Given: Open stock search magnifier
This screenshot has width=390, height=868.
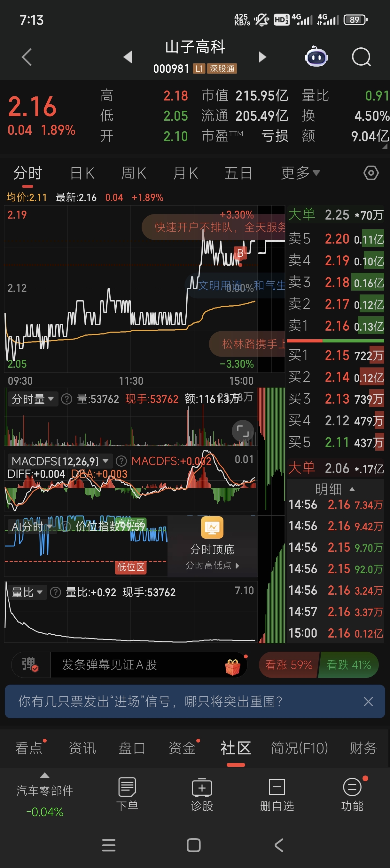Looking at the screenshot, I should pos(361,57).
